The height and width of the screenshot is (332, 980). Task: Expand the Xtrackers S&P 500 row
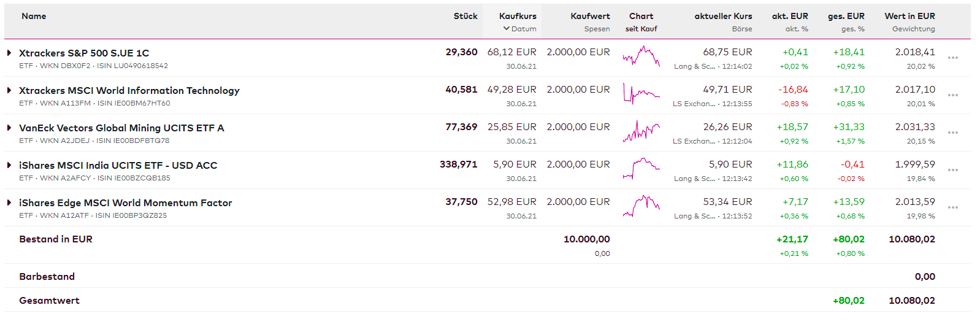[x=9, y=53]
